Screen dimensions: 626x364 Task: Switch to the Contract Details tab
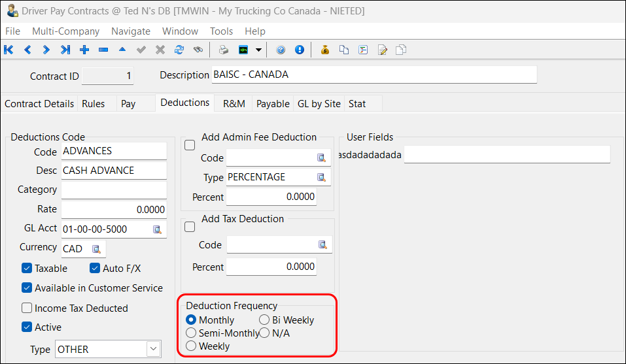(39, 103)
